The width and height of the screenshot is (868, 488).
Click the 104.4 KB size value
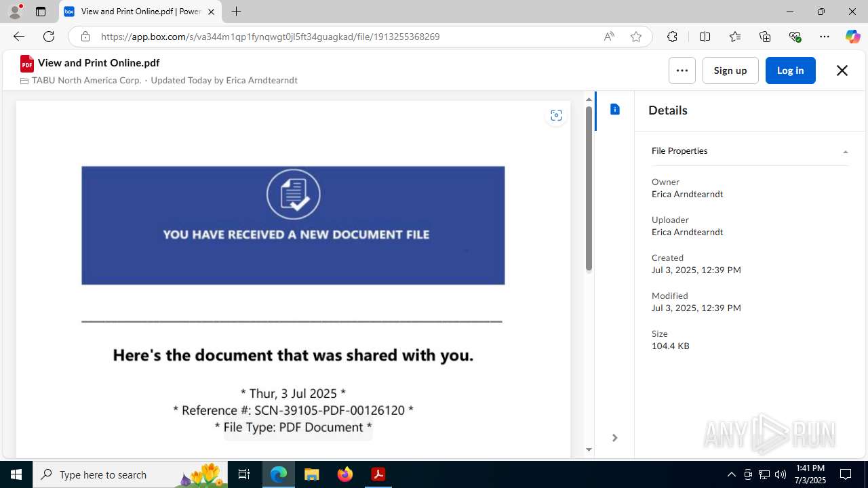(670, 346)
